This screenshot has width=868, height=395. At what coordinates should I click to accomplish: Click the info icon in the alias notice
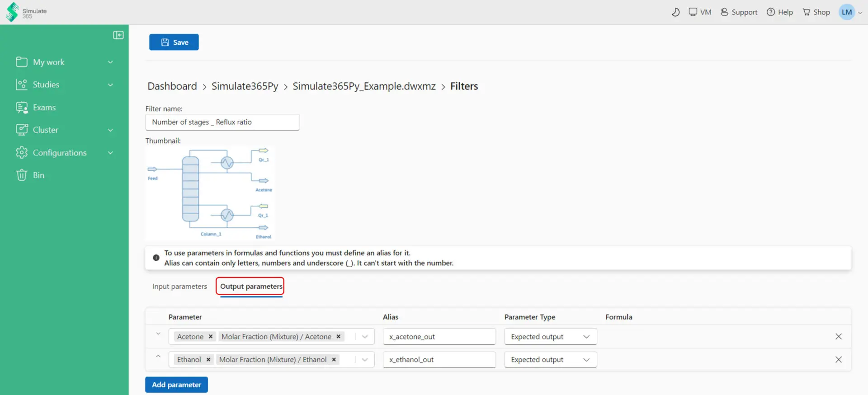click(156, 258)
